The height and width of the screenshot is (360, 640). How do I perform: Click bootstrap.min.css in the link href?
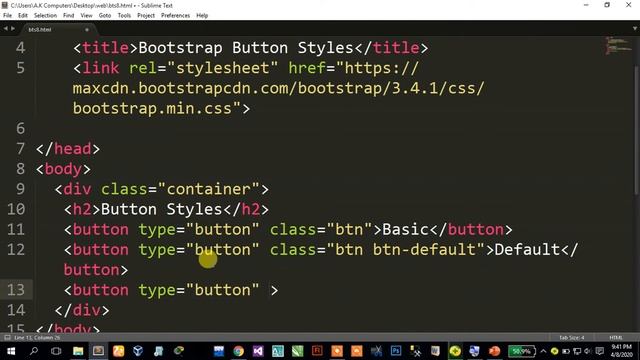(x=152, y=109)
